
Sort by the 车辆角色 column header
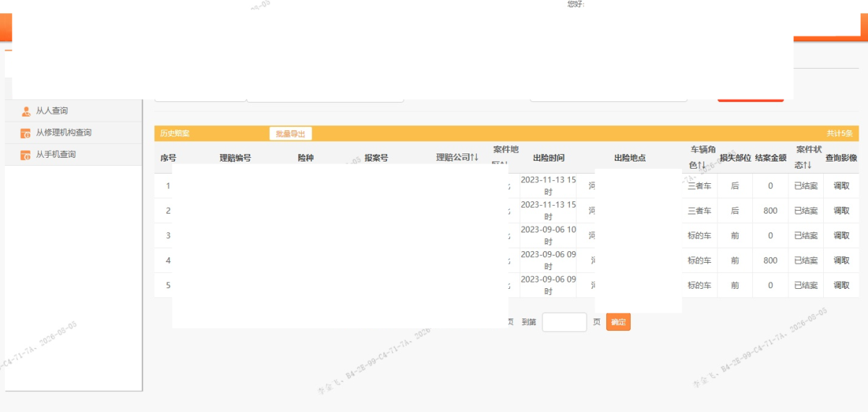[x=702, y=157]
